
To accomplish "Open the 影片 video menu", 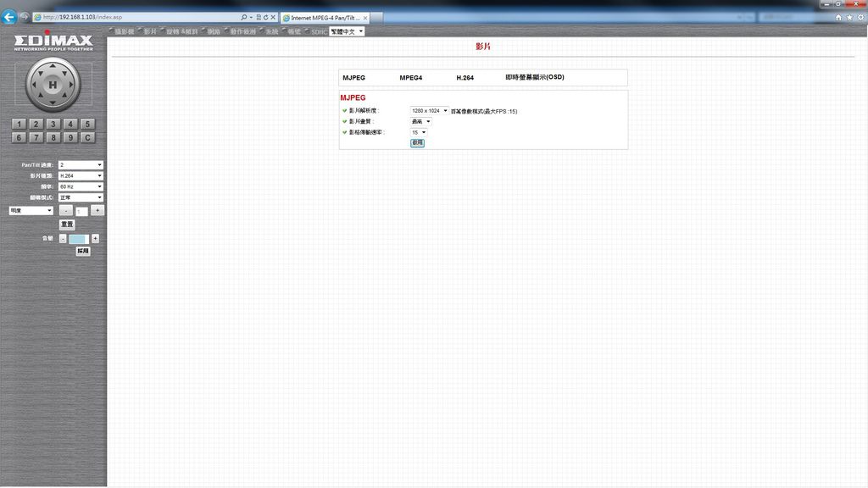I will tap(150, 31).
